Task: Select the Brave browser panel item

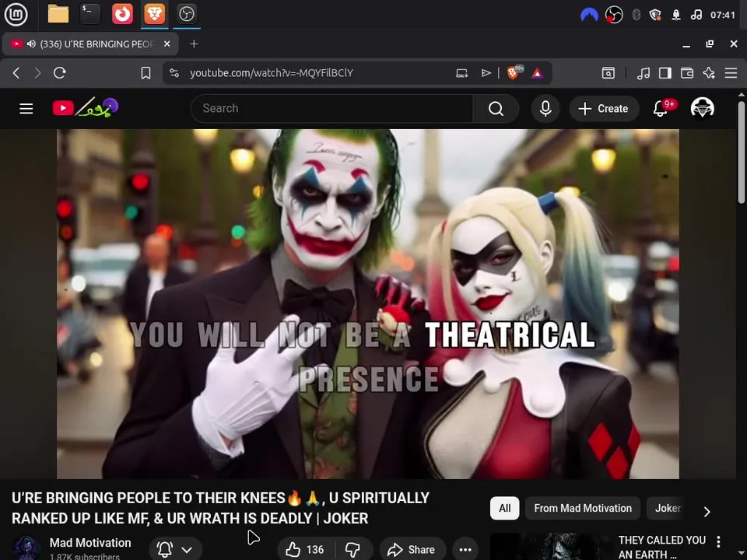Action: pyautogui.click(x=154, y=14)
